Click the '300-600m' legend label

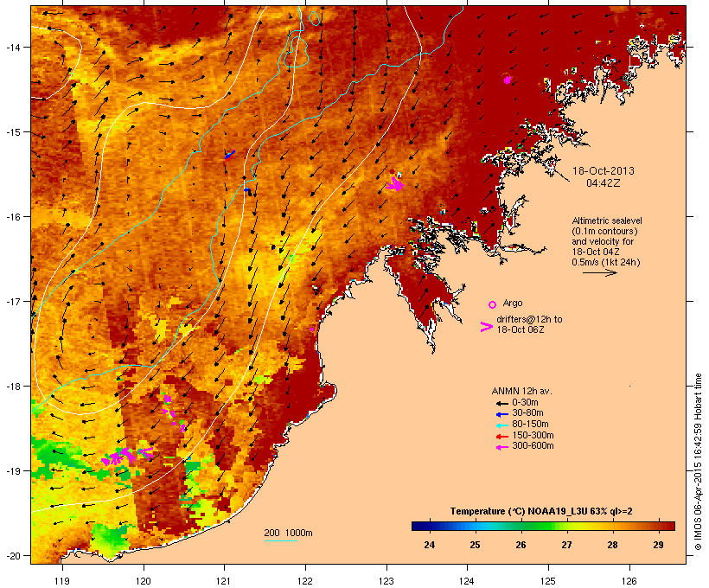click(533, 446)
